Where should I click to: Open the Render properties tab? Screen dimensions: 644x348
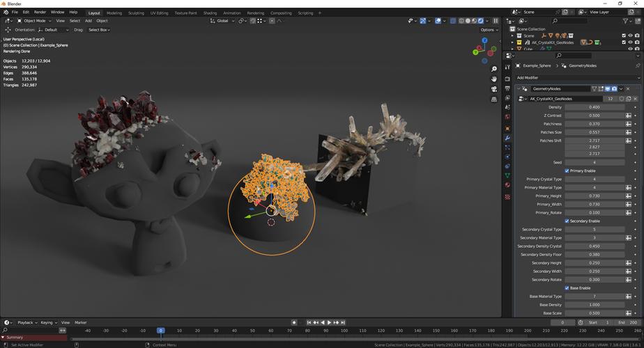coord(507,79)
